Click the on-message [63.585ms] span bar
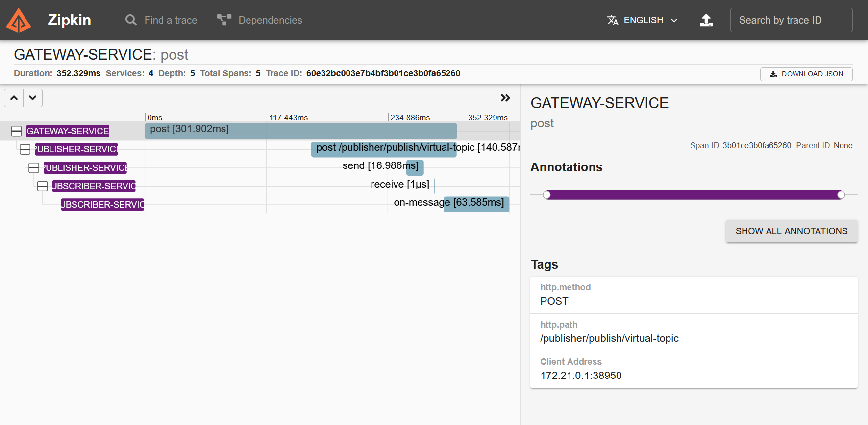The height and width of the screenshot is (425, 868). [x=476, y=204]
